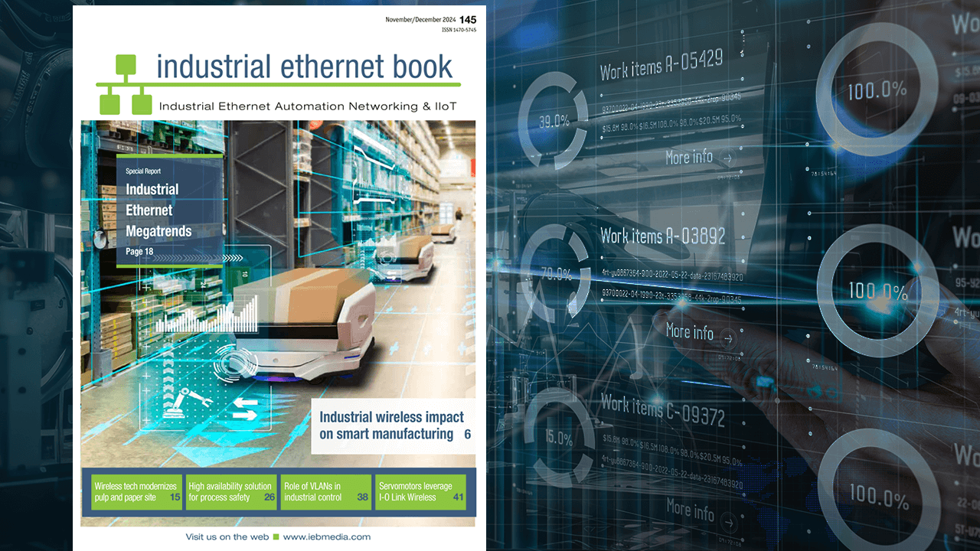Click the upper More info link
The image size is (980, 551).
688,157
